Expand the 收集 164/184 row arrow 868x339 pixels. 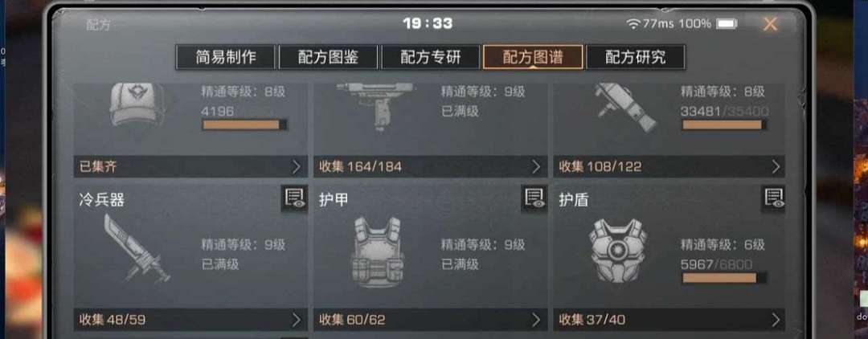(536, 166)
